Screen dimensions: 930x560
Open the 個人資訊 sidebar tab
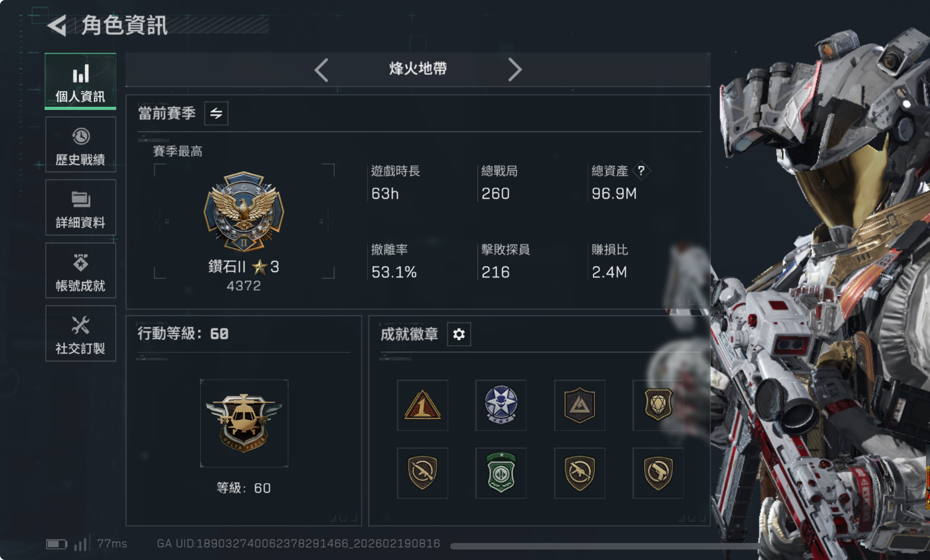(x=80, y=82)
